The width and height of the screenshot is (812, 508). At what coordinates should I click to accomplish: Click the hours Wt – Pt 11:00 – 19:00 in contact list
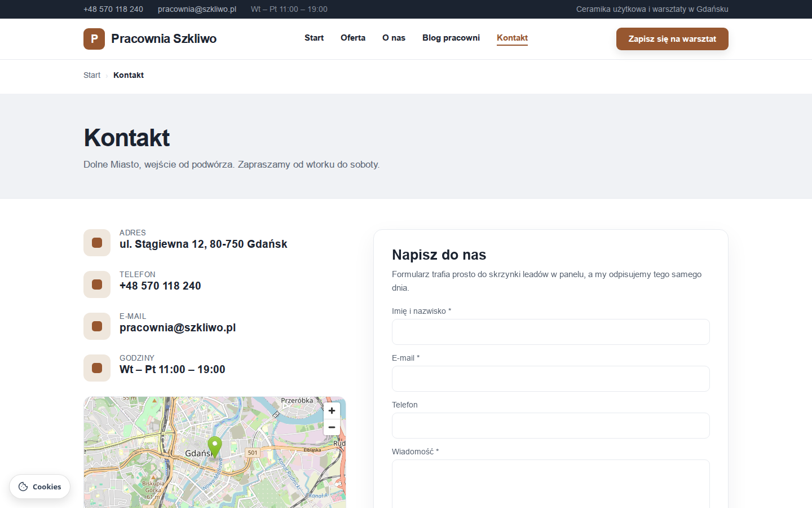point(173,370)
